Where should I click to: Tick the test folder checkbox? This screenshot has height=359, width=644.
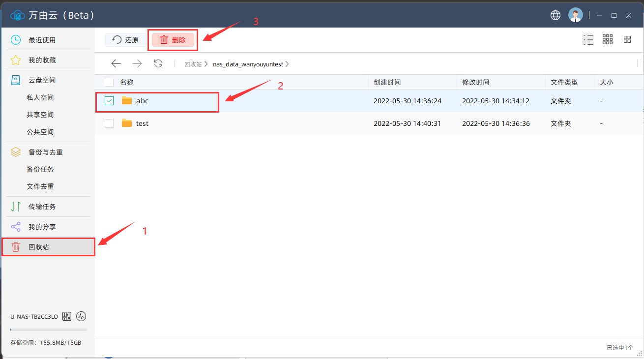coord(109,123)
